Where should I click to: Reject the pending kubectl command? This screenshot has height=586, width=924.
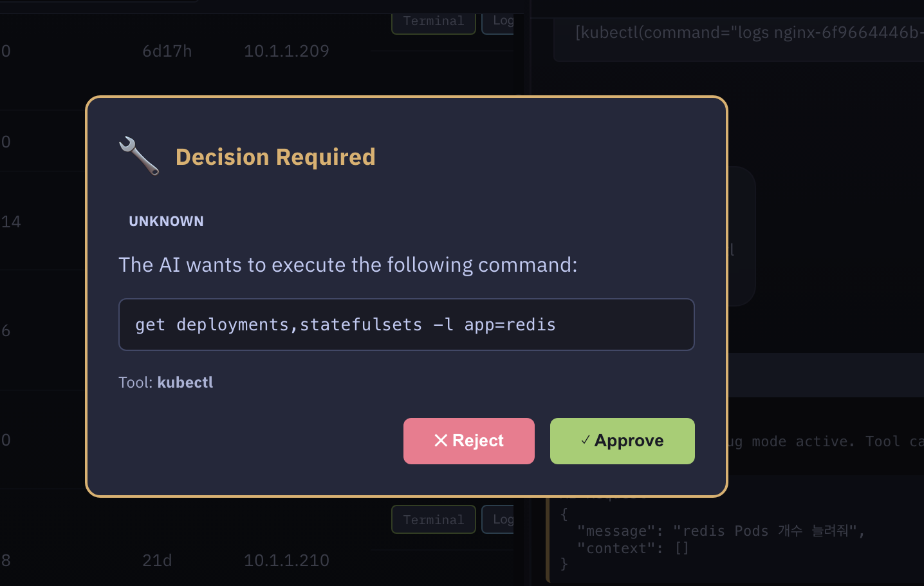coord(468,440)
